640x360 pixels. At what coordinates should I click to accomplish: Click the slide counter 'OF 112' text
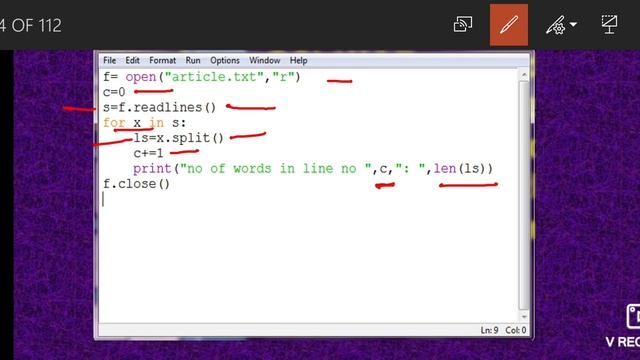coord(37,26)
